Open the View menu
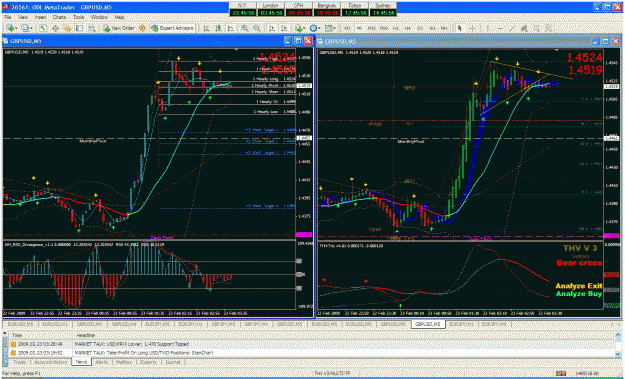Image resolution: width=625 pixels, height=379 pixels. (x=23, y=18)
